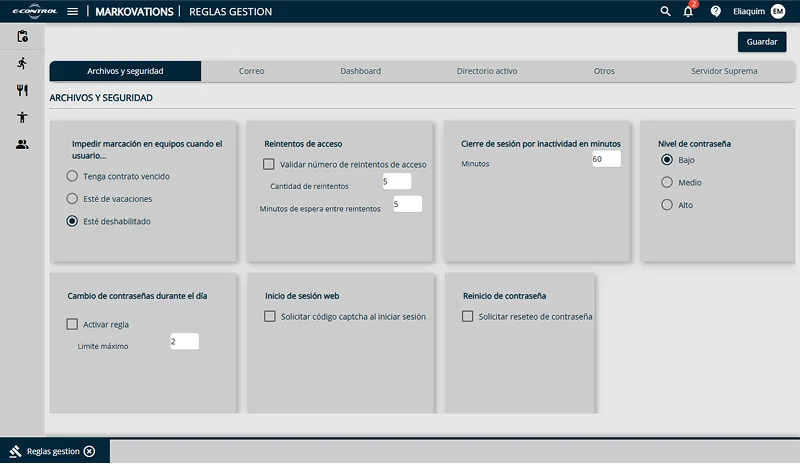The image size is (800, 464).
Task: Switch to the Correo tab
Action: click(252, 71)
